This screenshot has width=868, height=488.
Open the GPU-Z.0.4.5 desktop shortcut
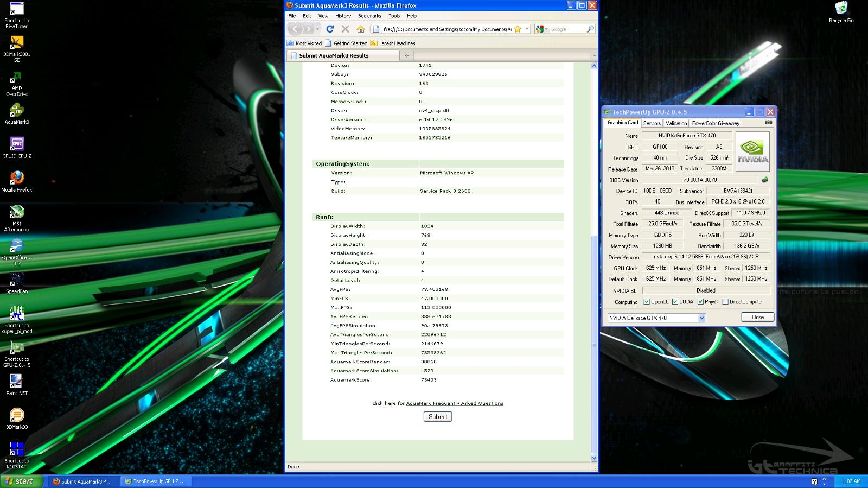17,354
